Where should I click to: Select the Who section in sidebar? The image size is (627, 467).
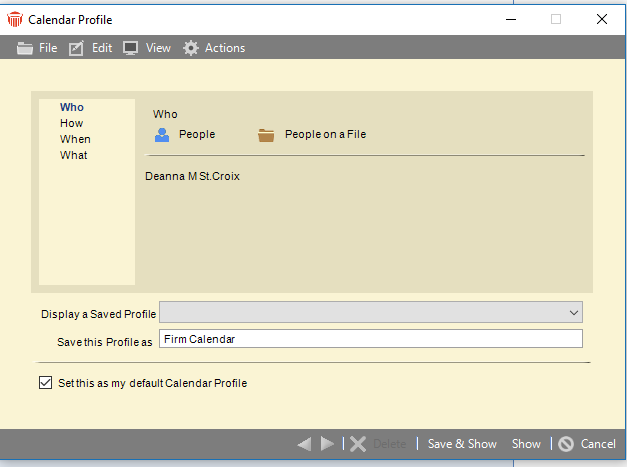[72, 107]
